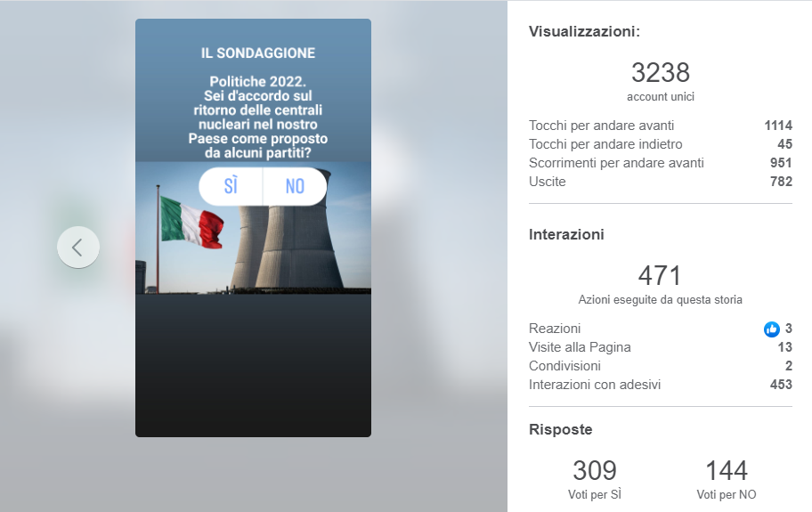
Task: Click 'Tocchi per andare avanti' row
Action: (x=661, y=126)
